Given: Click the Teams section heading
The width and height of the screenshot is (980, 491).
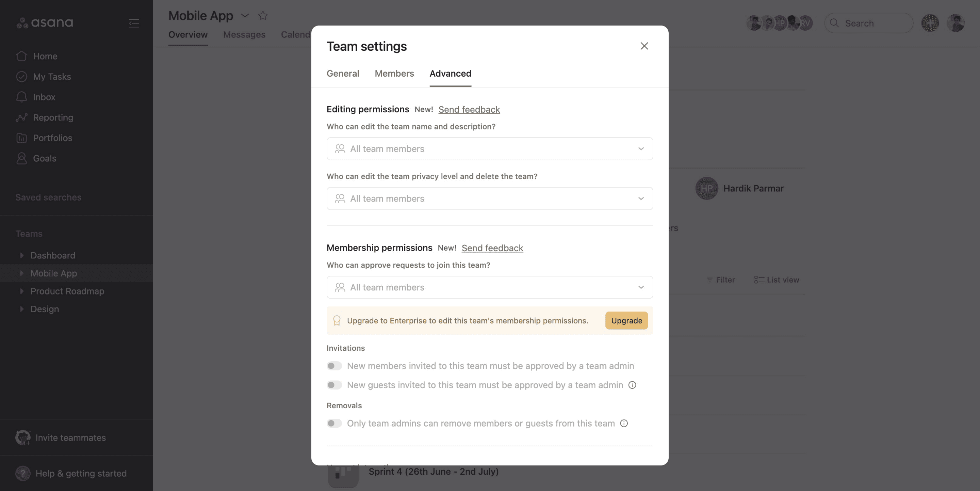Looking at the screenshot, I should pyautogui.click(x=29, y=234).
